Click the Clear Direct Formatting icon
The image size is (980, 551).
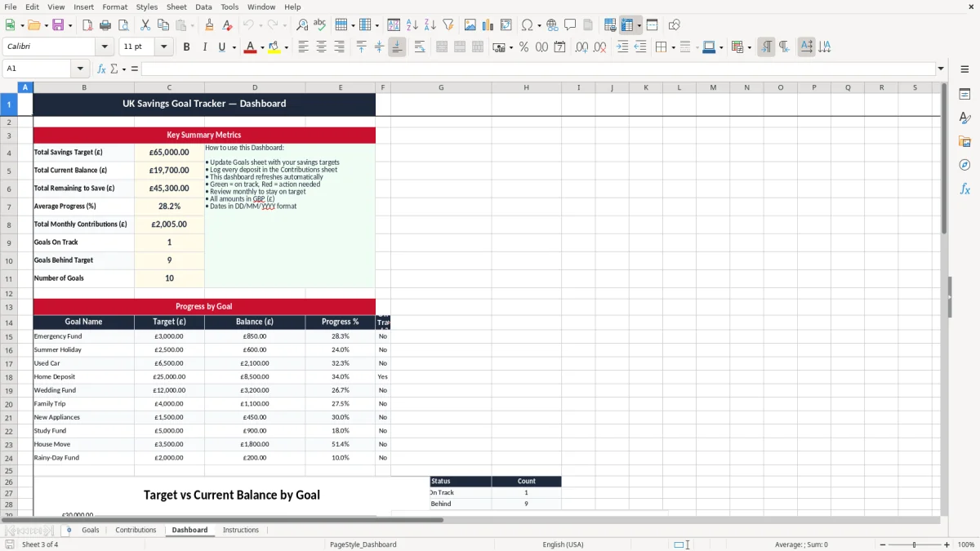click(227, 25)
